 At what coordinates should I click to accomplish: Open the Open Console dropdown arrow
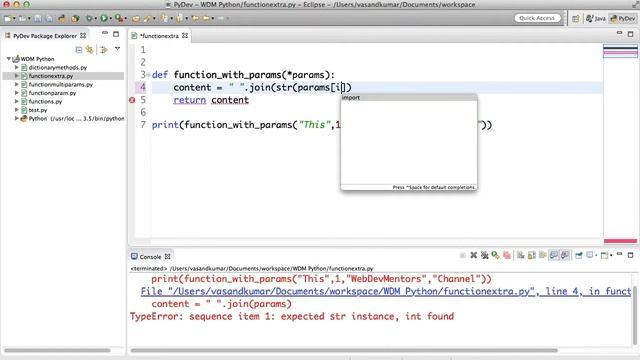click(611, 256)
